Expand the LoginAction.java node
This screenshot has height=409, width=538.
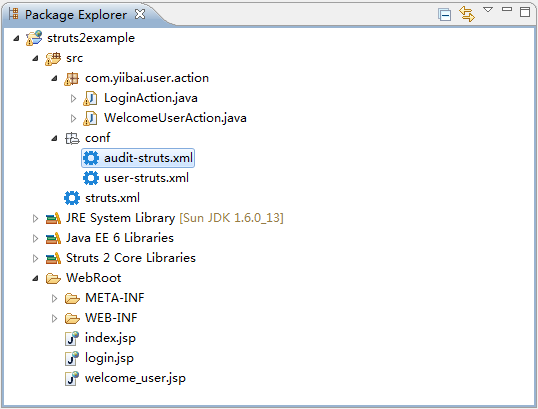(x=73, y=99)
